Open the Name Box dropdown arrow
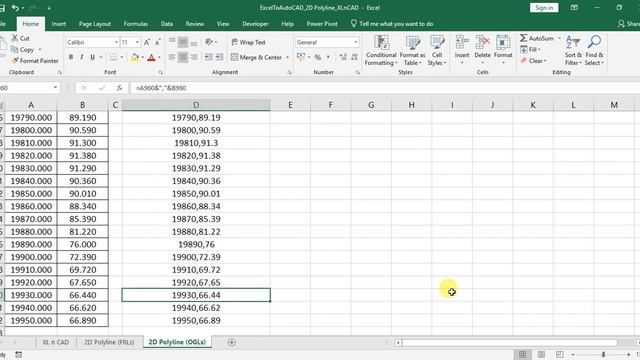 [55, 88]
